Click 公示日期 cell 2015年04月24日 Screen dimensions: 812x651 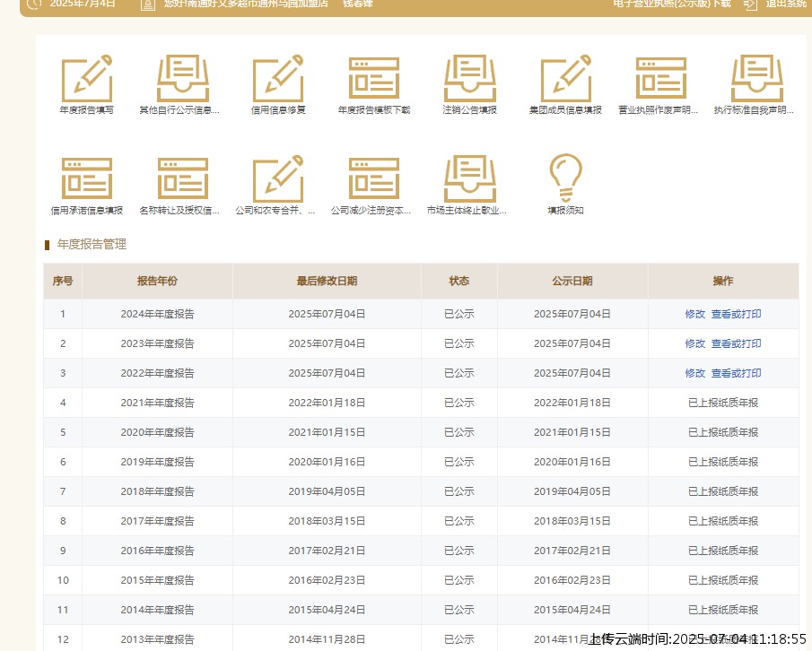pos(572,610)
